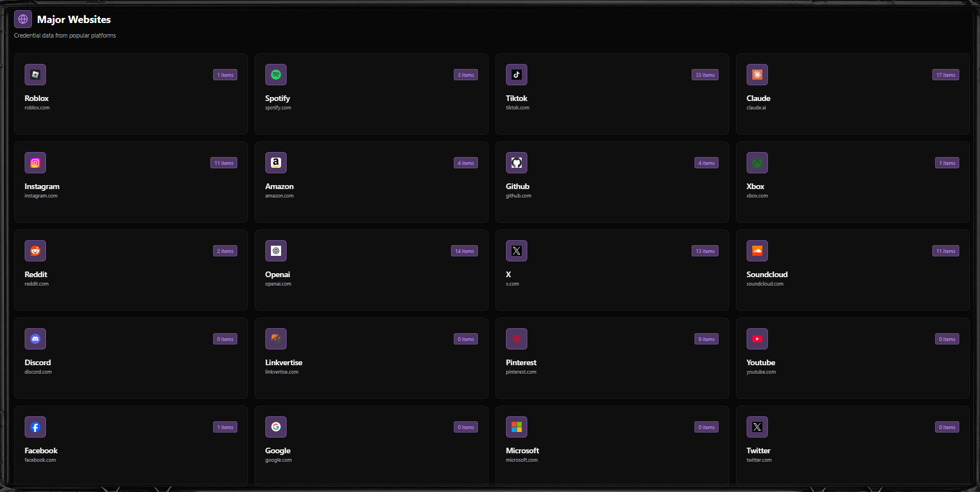Click the "1 items" badge on Facebook

click(226, 427)
